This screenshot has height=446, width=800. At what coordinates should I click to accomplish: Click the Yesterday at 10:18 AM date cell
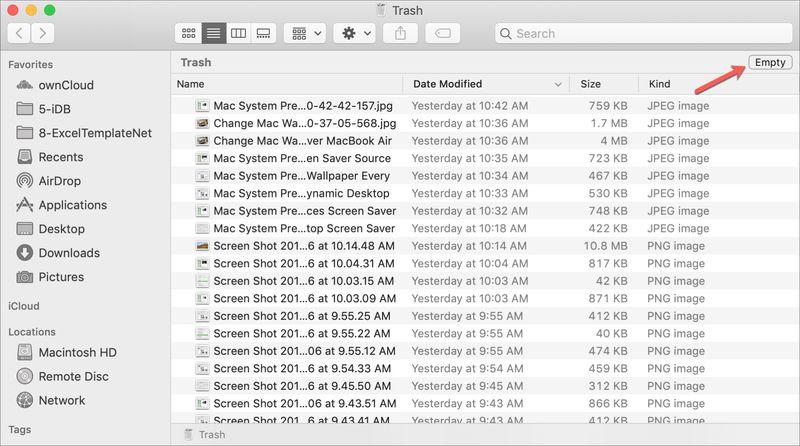pyautogui.click(x=469, y=229)
